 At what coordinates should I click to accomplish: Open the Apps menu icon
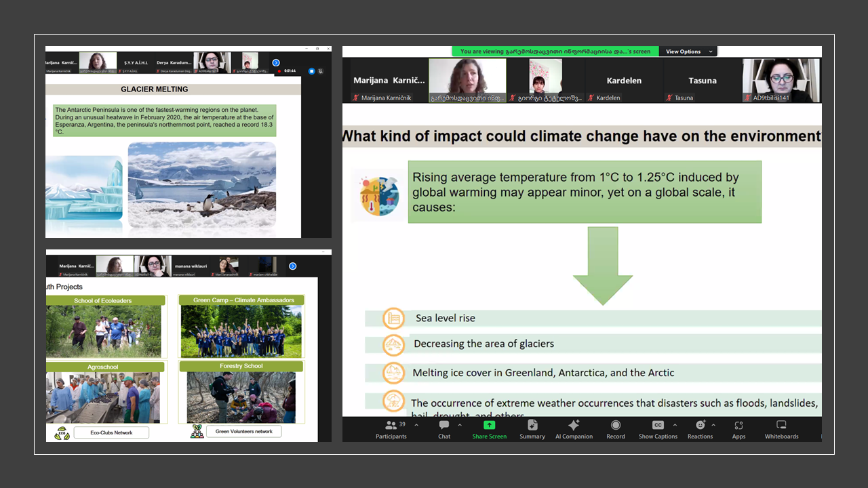(738, 425)
